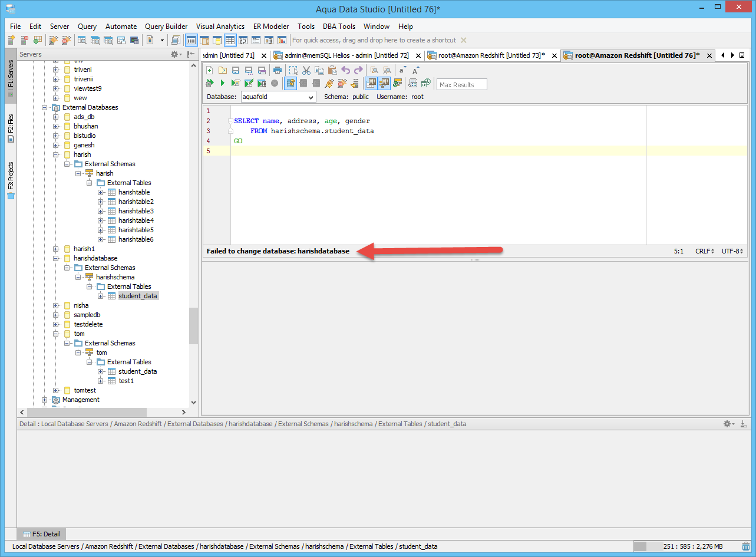This screenshot has height=557, width=756.
Task: Click the Save floppy disk icon
Action: tap(236, 70)
